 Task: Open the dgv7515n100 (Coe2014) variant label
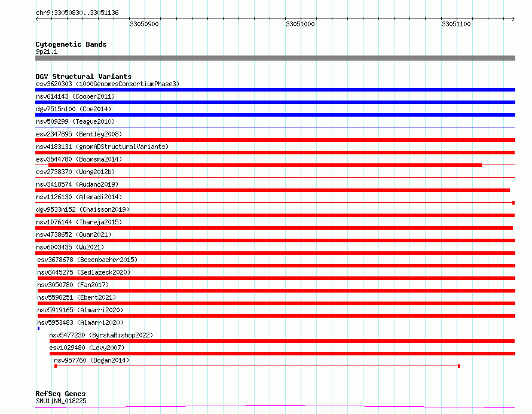click(74, 109)
